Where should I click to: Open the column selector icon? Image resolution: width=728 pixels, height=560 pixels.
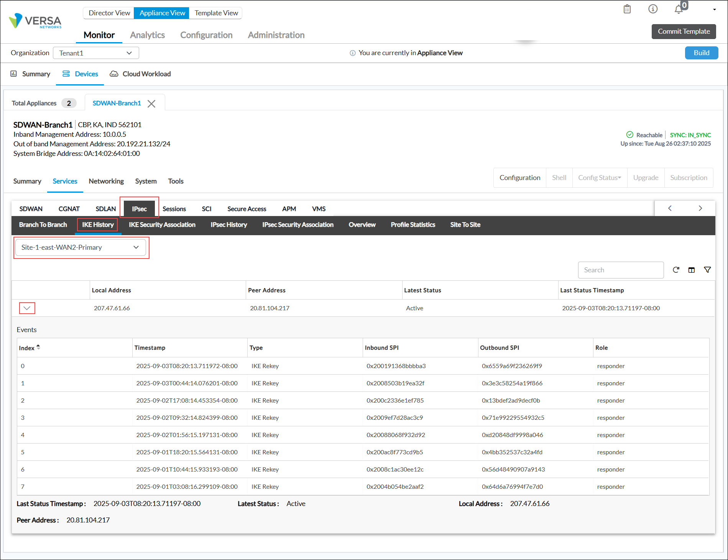(692, 270)
